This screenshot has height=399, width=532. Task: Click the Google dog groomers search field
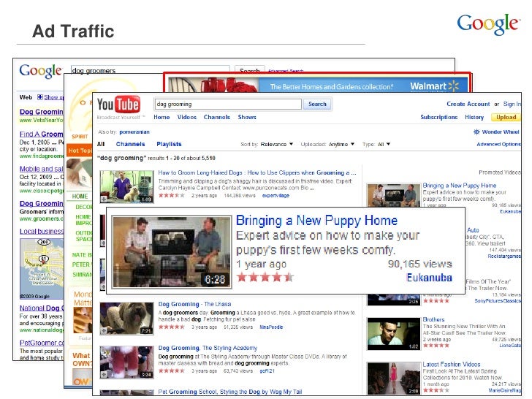[x=151, y=70]
